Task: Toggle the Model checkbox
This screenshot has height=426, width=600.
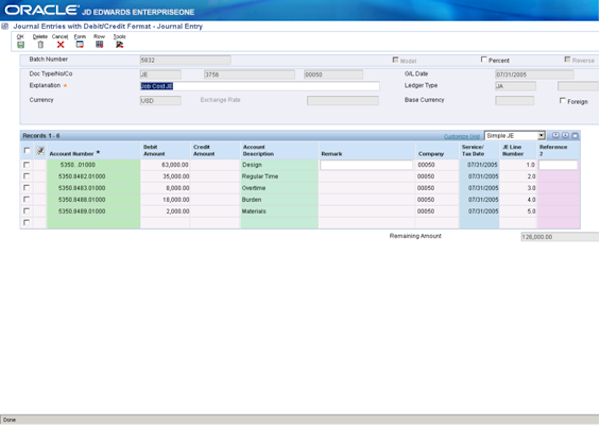Action: 396,60
